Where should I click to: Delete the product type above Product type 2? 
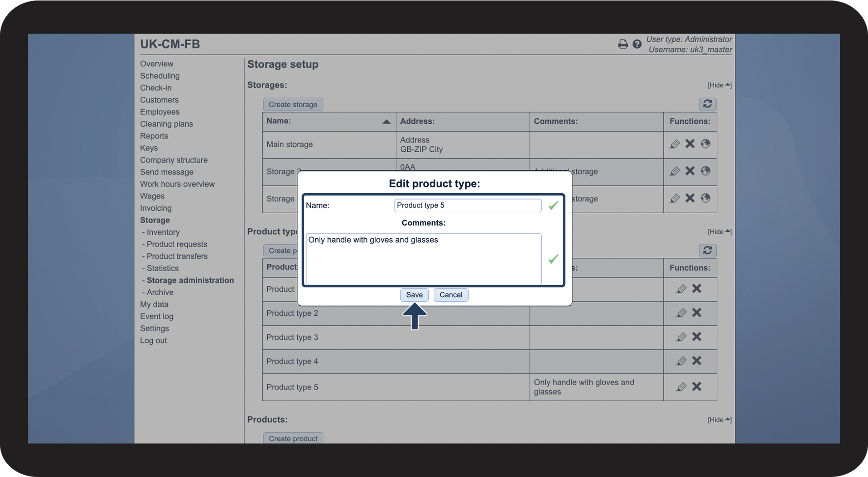pyautogui.click(x=697, y=288)
